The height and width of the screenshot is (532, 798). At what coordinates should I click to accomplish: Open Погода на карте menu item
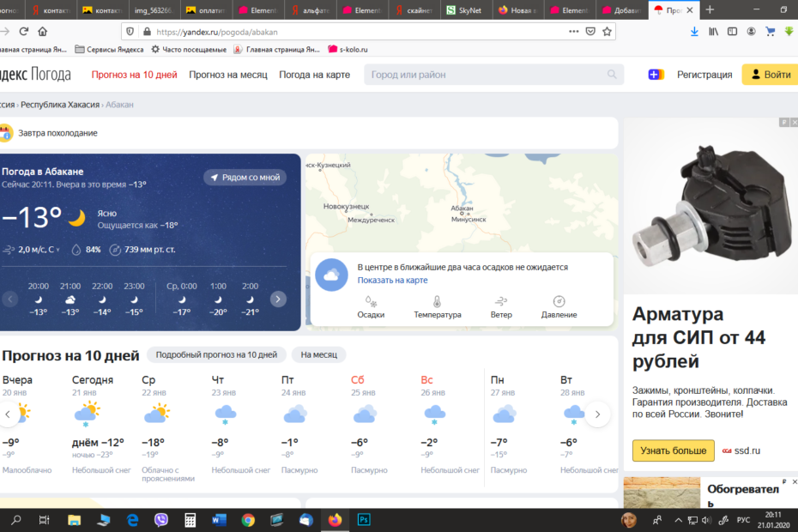coord(315,75)
